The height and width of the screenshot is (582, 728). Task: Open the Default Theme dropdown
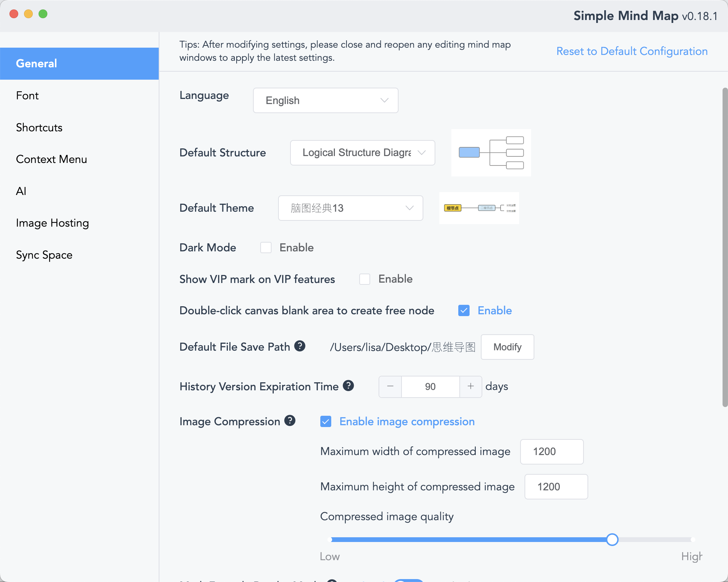350,208
